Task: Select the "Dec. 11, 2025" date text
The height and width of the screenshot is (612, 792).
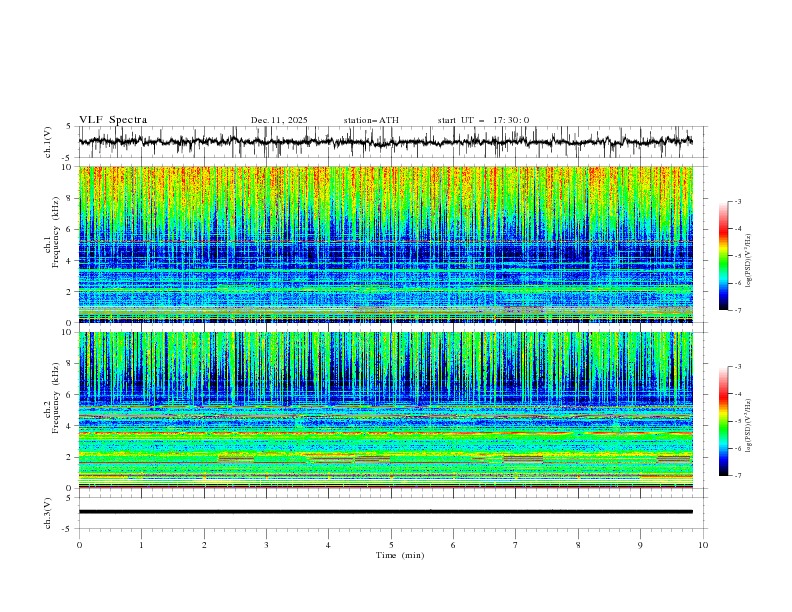Action: coord(279,120)
